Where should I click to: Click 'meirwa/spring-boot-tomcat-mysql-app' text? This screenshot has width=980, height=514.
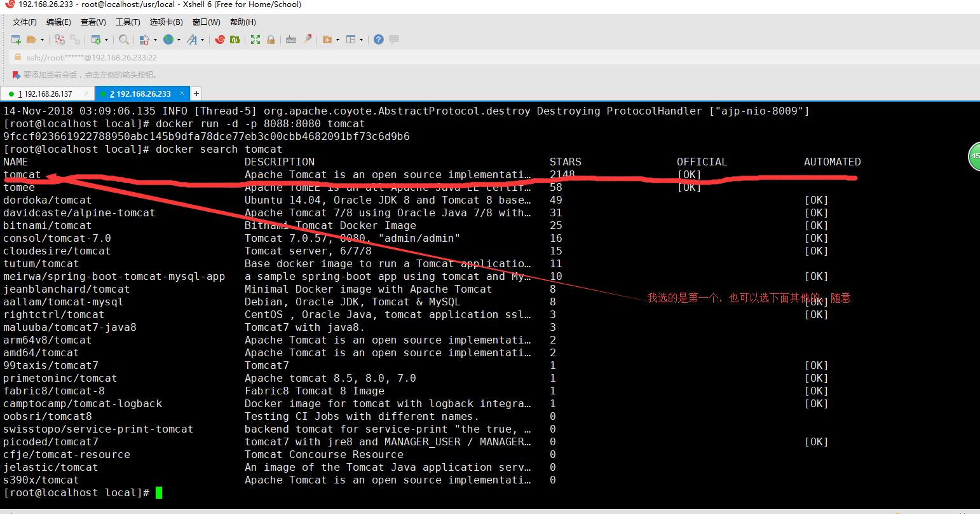point(114,276)
